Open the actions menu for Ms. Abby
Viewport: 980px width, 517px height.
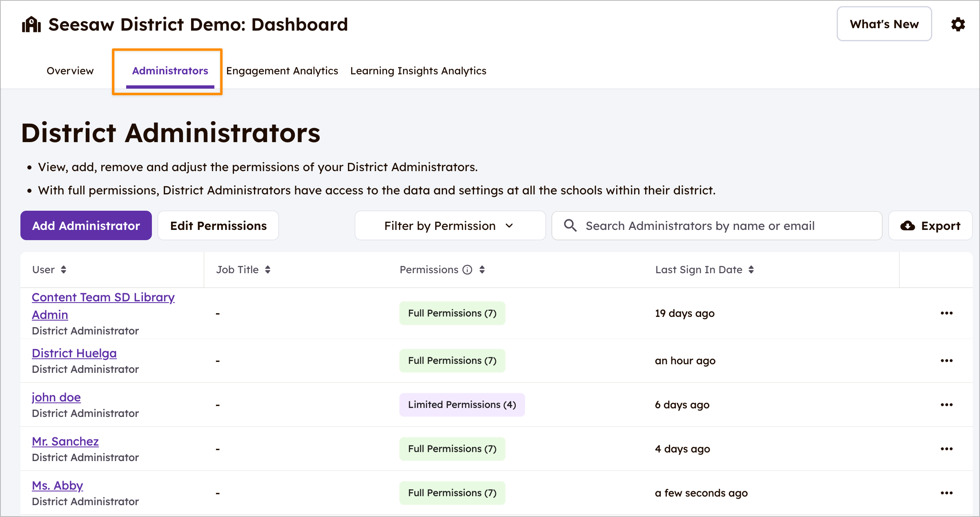(x=947, y=492)
